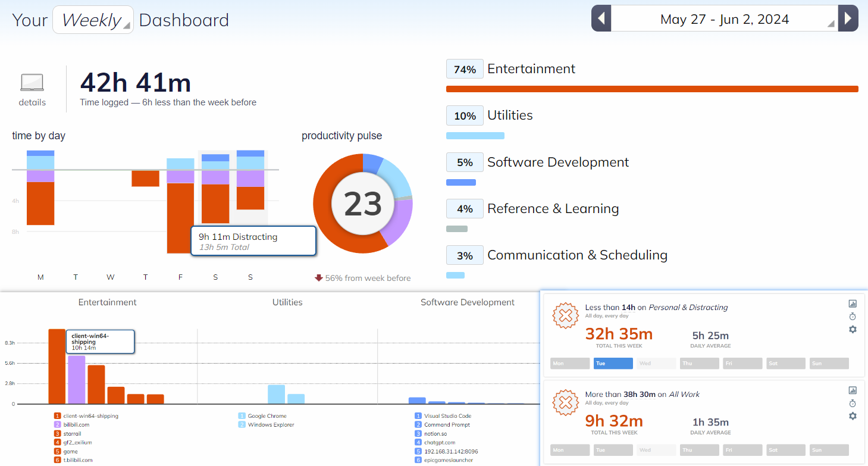The width and height of the screenshot is (868, 466).
Task: Open the Software Development category link
Action: (x=557, y=162)
